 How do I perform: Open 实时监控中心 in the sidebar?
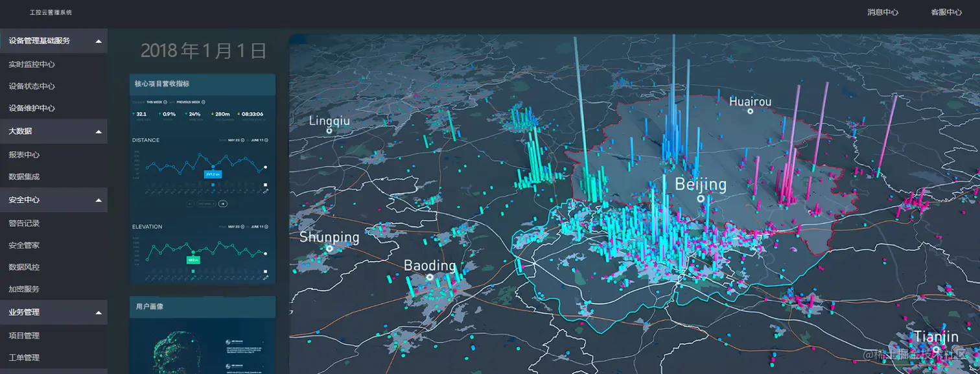(x=32, y=65)
